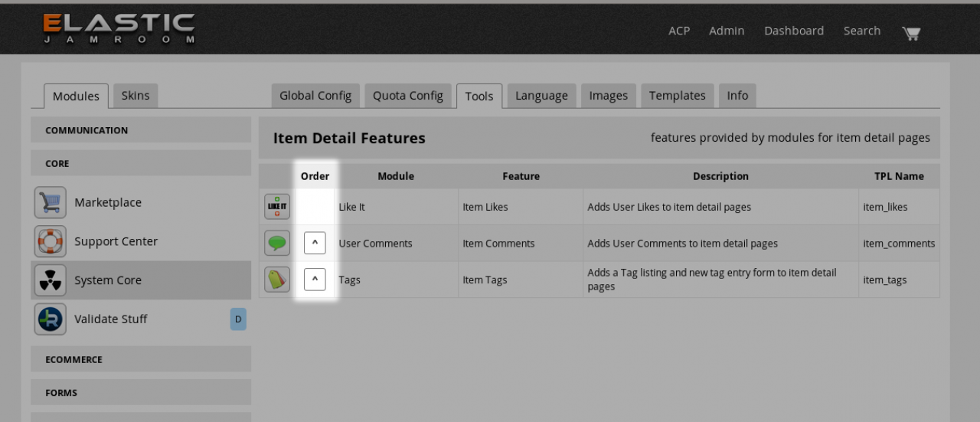Click the System Core radiation icon
The width and height of the screenshot is (980, 422).
tap(51, 280)
